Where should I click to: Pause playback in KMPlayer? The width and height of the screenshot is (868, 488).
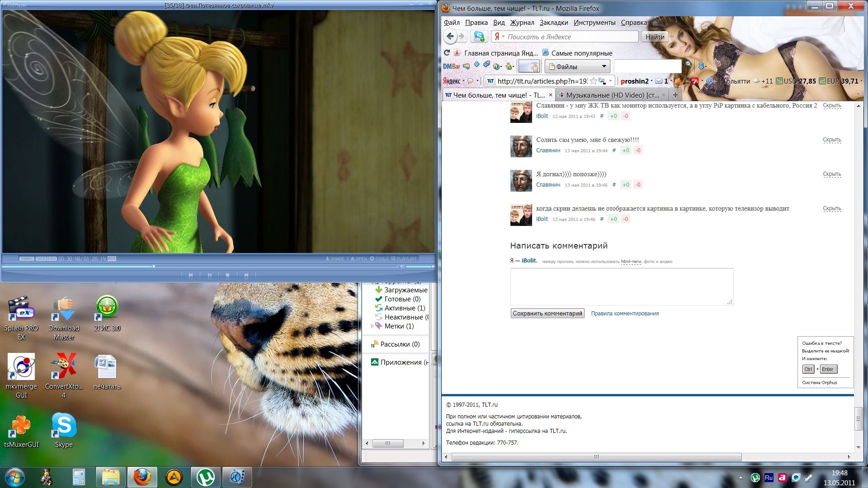coord(209,275)
